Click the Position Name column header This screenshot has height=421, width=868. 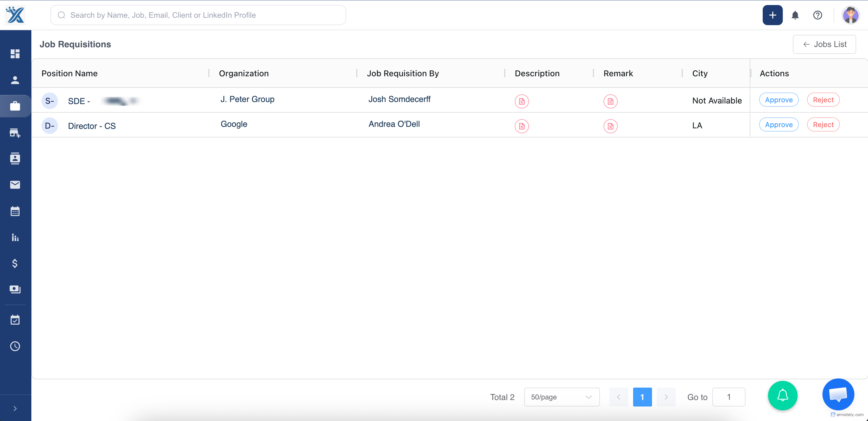click(70, 73)
